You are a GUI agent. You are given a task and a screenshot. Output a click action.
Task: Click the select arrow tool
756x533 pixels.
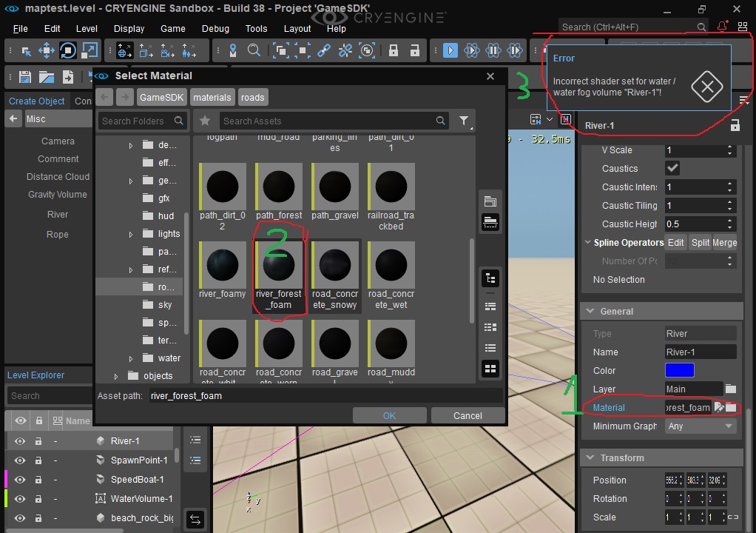pyautogui.click(x=27, y=50)
